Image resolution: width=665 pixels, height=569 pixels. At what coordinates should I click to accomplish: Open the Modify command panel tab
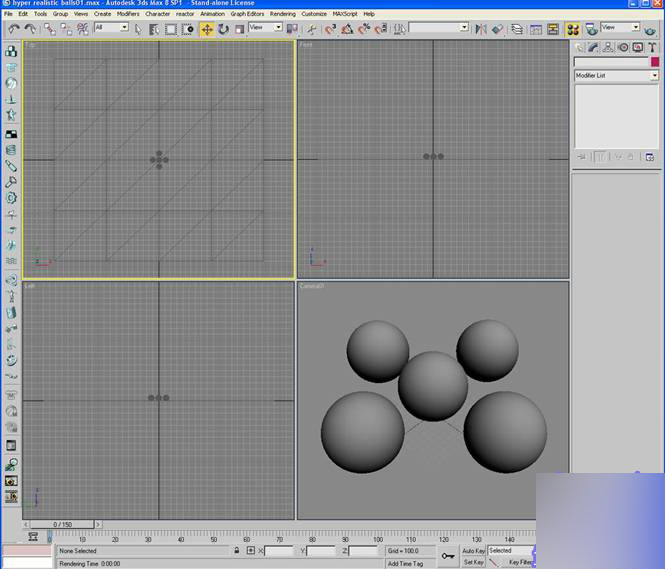(593, 47)
